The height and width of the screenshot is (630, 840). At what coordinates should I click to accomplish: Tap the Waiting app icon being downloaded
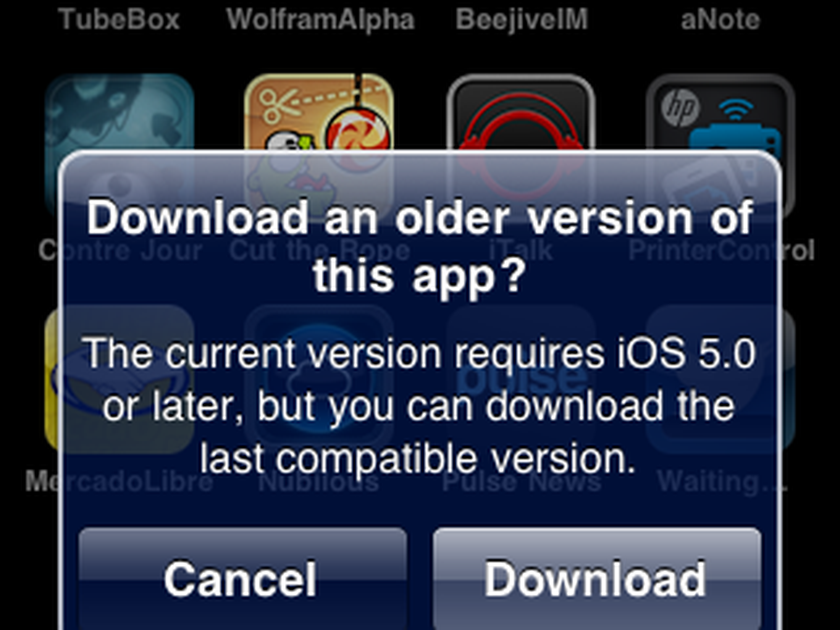point(720,379)
